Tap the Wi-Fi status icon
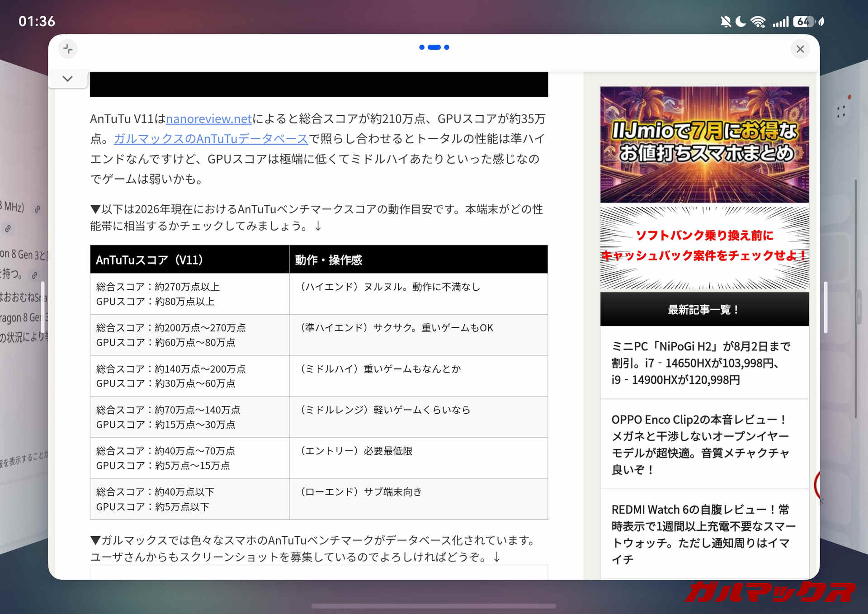868x614 pixels. (x=758, y=21)
